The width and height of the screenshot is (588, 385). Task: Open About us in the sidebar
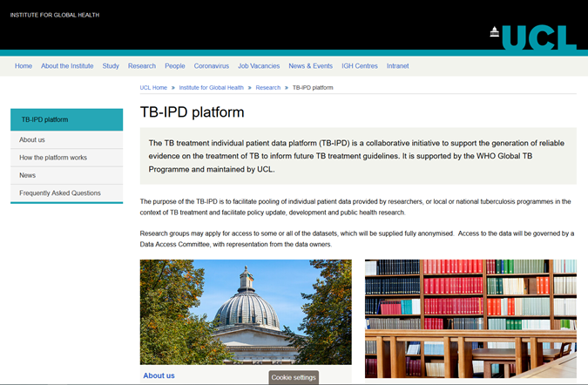[67, 140]
